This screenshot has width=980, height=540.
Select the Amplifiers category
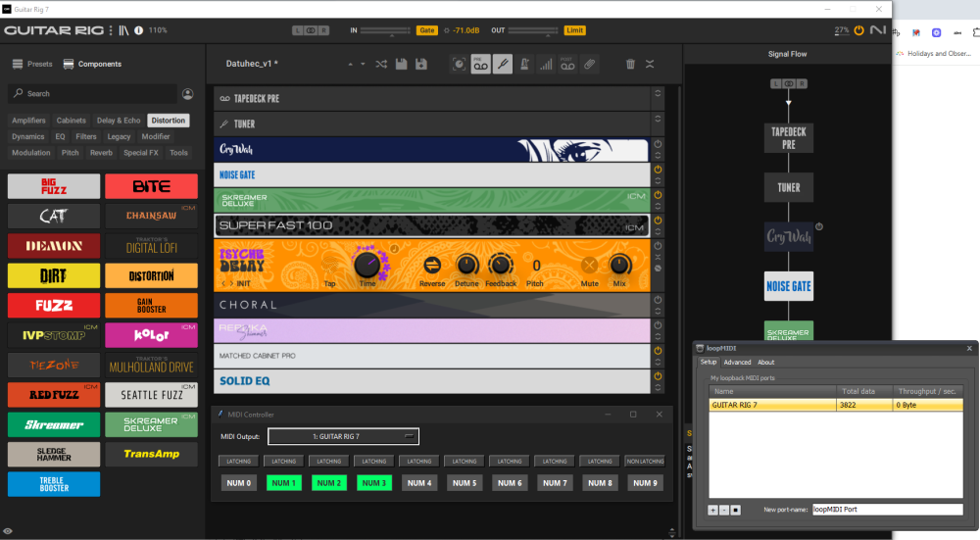click(28, 121)
